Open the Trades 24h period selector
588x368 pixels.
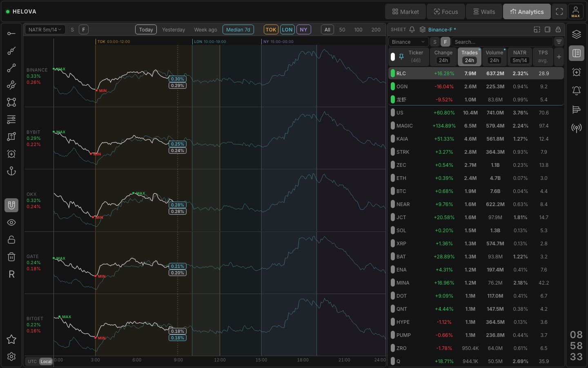470,60
